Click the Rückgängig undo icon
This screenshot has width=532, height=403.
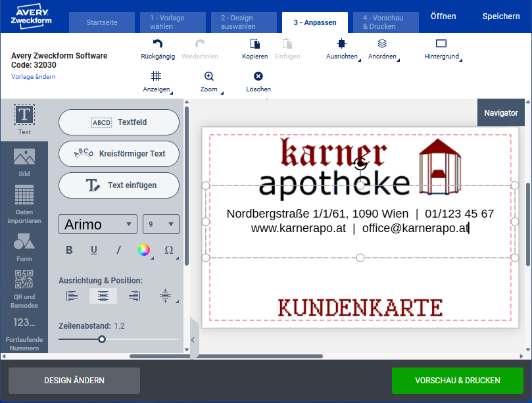[158, 44]
